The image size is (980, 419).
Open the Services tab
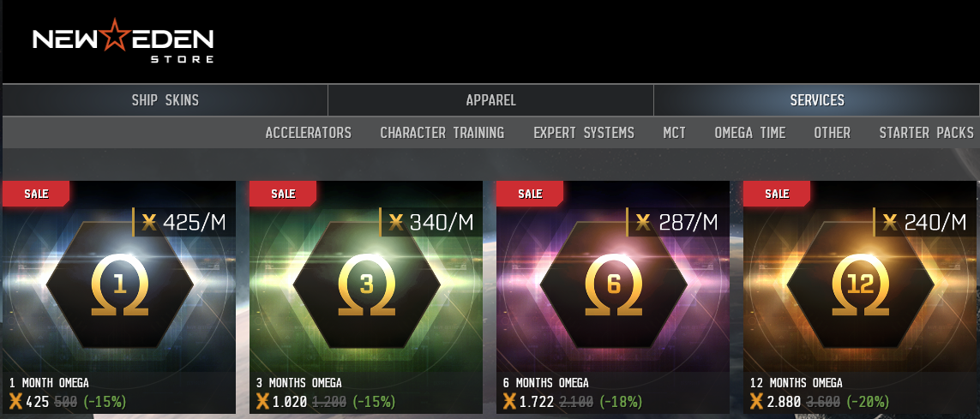[817, 100]
